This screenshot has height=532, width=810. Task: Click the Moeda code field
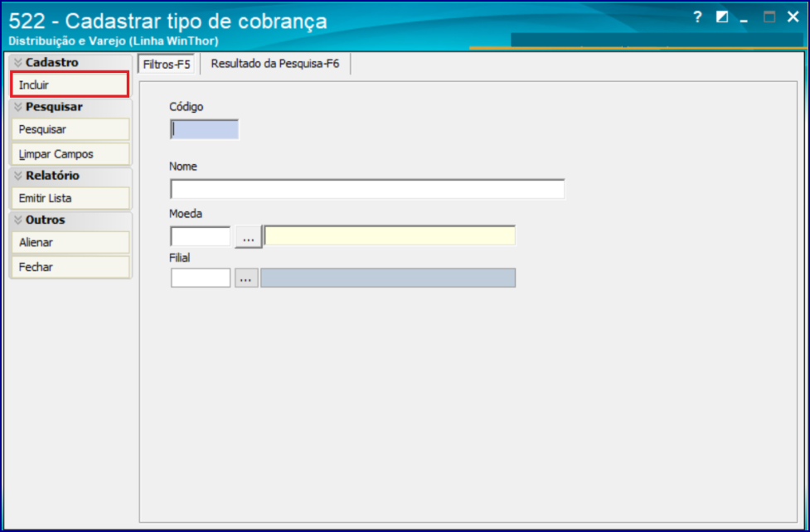[201, 236]
